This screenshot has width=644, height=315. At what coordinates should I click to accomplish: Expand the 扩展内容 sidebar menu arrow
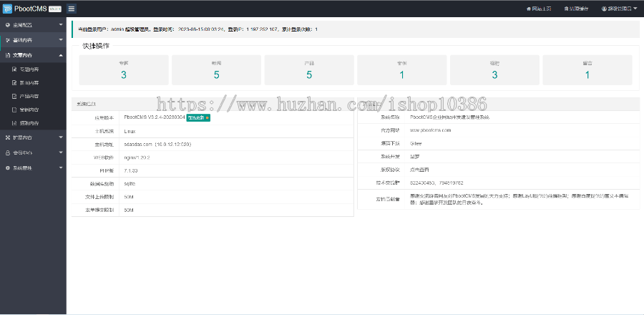[61, 137]
